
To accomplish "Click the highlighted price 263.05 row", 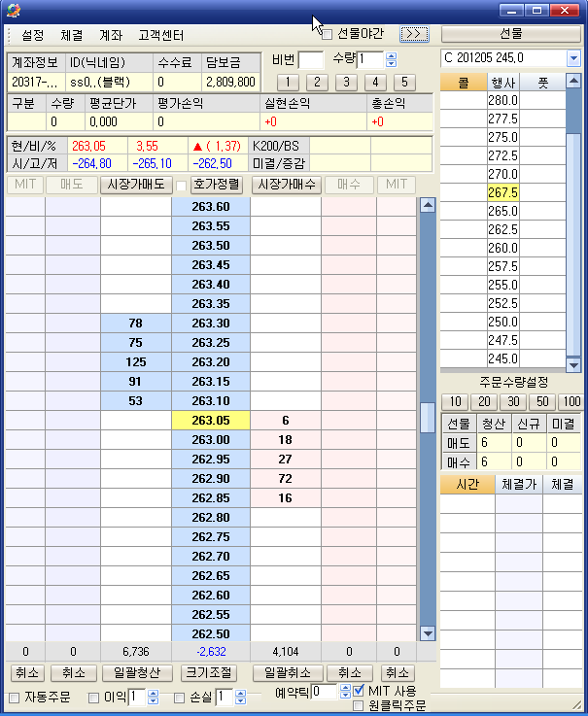I will pos(211,420).
